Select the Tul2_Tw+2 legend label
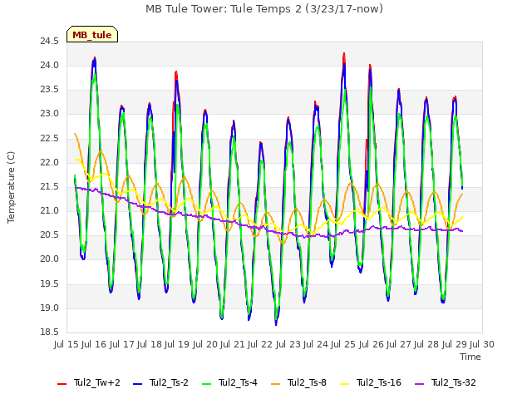The image size is (532, 399). [97, 382]
